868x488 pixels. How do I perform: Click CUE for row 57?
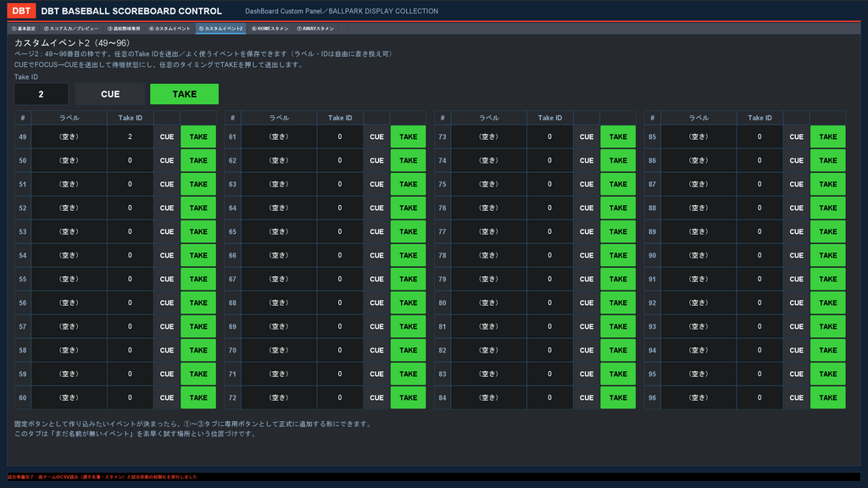click(x=167, y=326)
